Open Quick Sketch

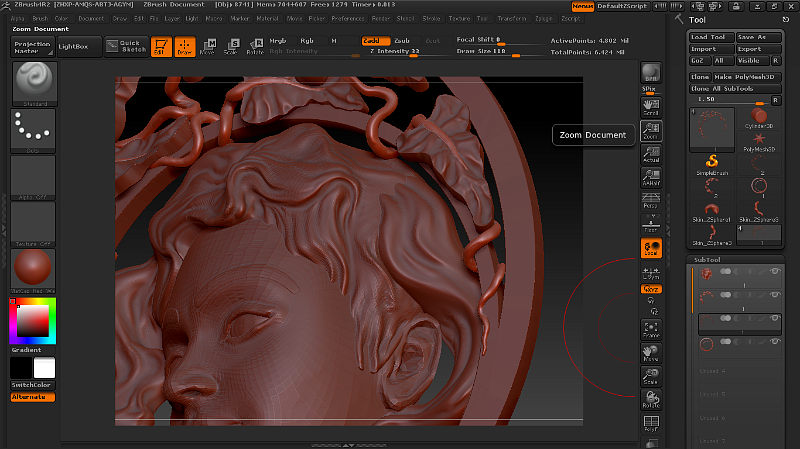(x=127, y=46)
